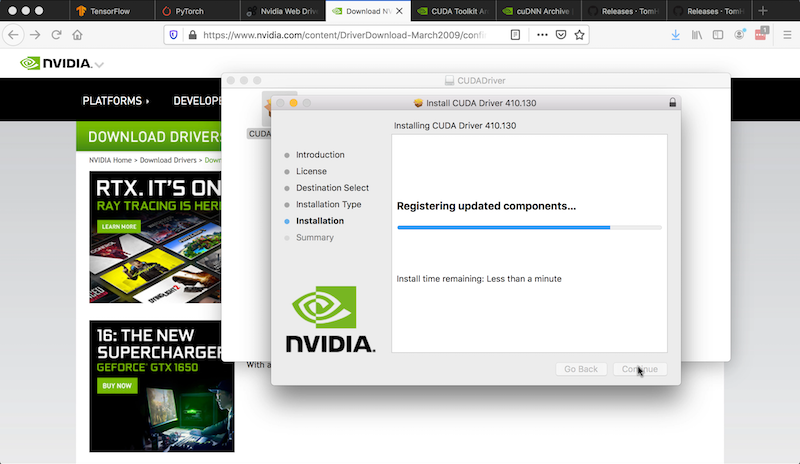This screenshot has width=800, height=464.
Task: Click BUY NOW on the GTX 1650 ad
Action: tap(117, 385)
